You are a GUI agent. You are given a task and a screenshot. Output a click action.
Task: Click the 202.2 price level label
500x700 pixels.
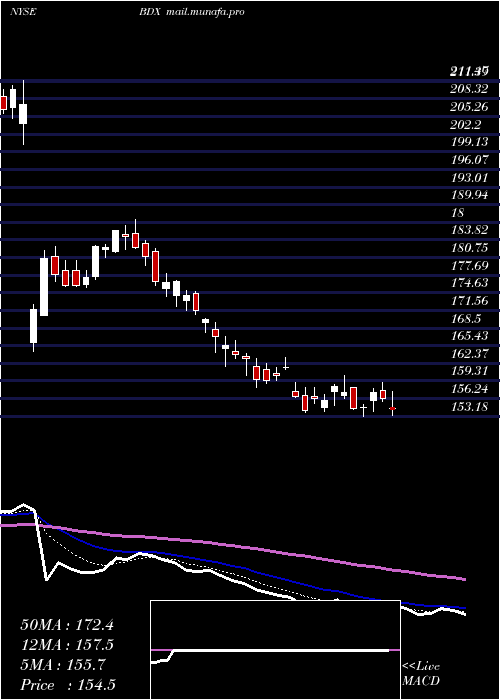(x=465, y=124)
